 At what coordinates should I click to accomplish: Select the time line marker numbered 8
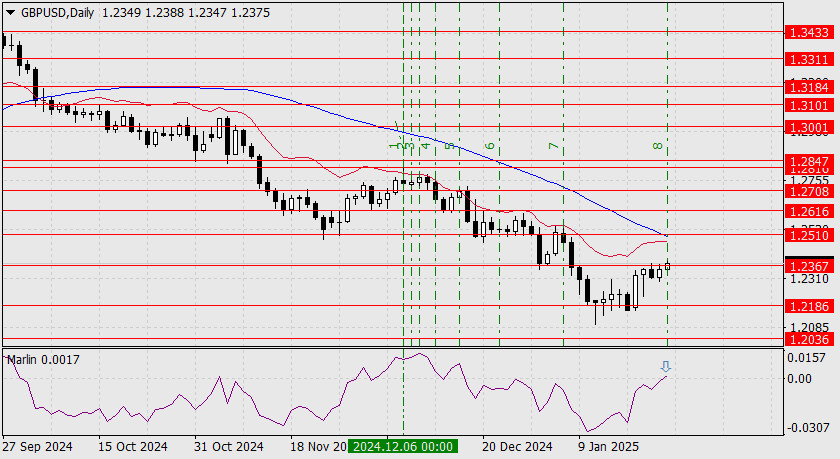click(658, 146)
